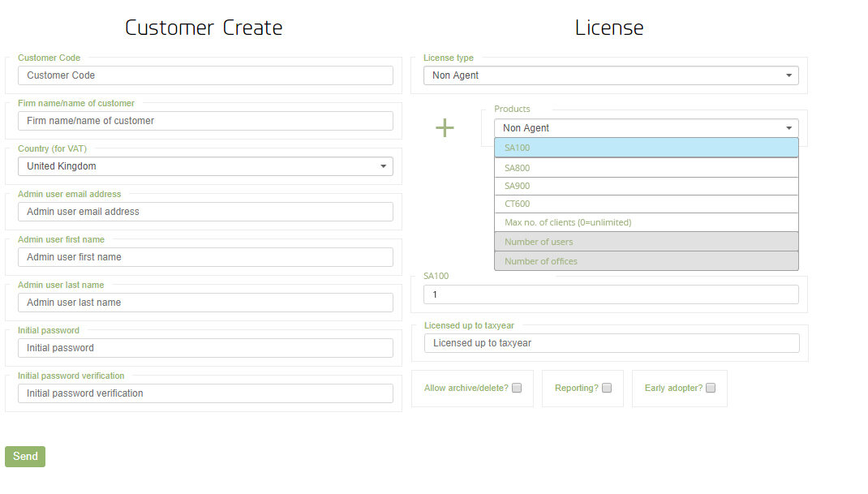Collapse the Products Non Agent dropdown
868x494 pixels.
click(x=646, y=128)
